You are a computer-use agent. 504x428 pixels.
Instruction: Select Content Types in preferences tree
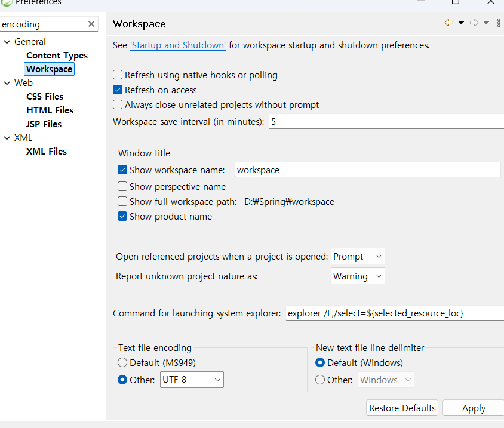(x=57, y=56)
